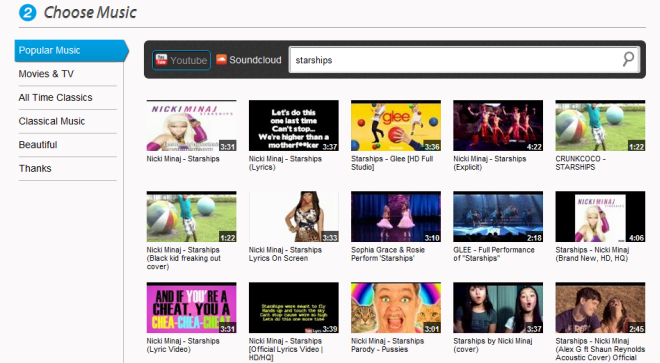Switch source to Soundcloud
660x363 pixels.
pyautogui.click(x=249, y=60)
